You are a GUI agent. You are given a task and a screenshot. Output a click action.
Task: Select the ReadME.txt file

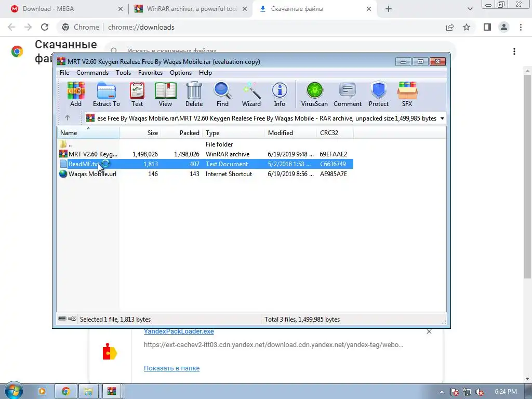pyautogui.click(x=205, y=164)
